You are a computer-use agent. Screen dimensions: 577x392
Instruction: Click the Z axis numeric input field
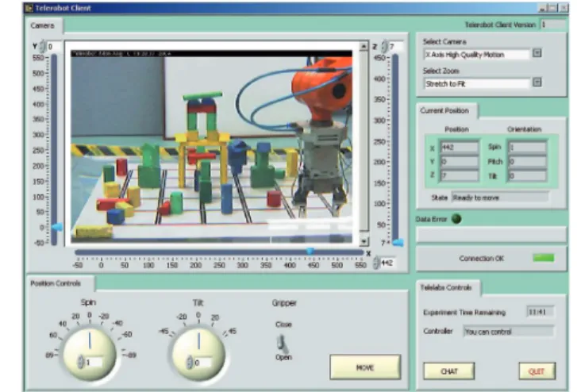396,47
